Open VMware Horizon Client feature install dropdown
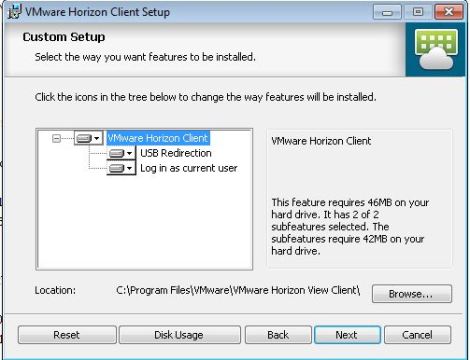Image resolution: width=470 pixels, height=360 pixels. (88, 138)
